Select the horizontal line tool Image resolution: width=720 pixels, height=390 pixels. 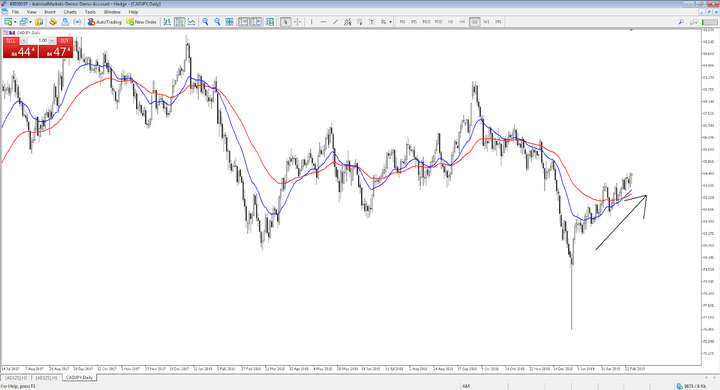323,22
